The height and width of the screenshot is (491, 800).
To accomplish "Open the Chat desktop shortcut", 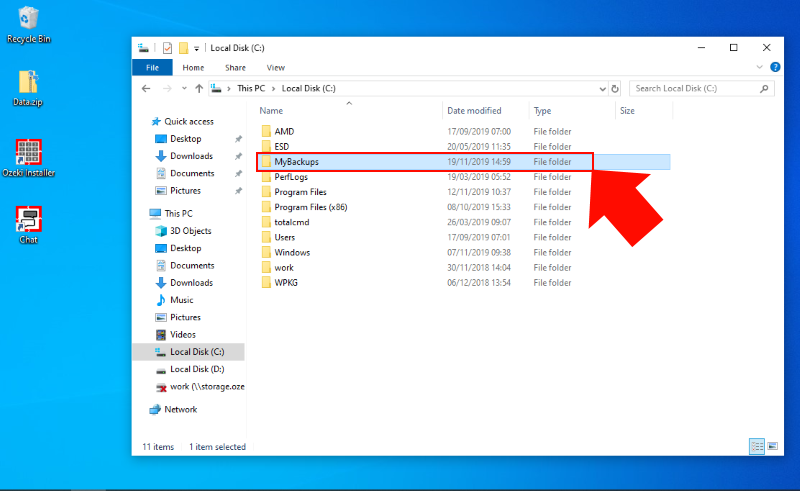I will click(29, 225).
